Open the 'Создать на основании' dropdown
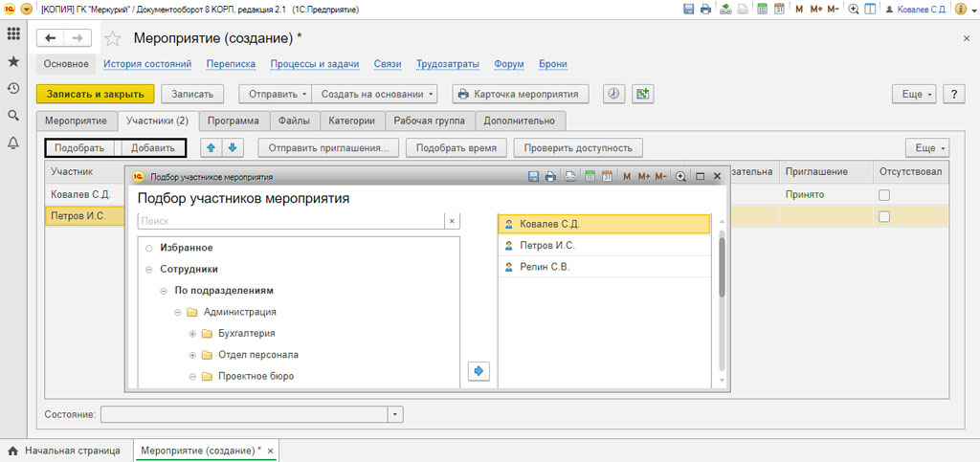Viewport: 980px width, 462px height. [x=377, y=94]
